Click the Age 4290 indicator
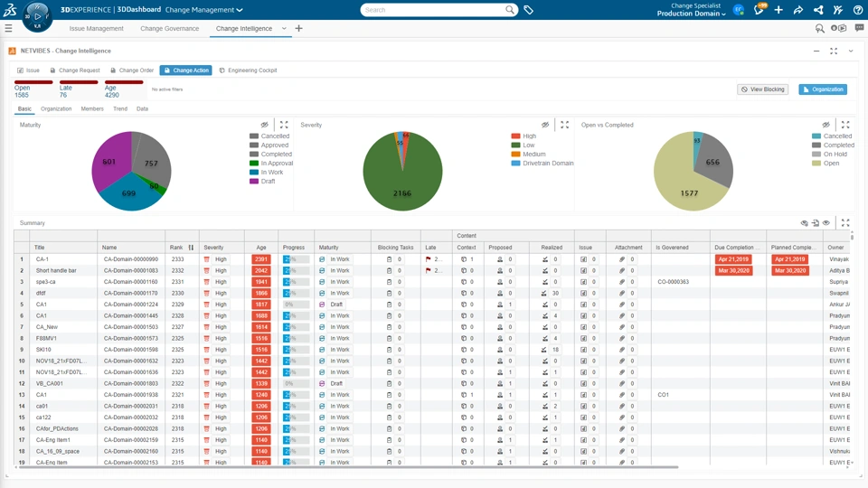The image size is (868, 488). coord(124,89)
